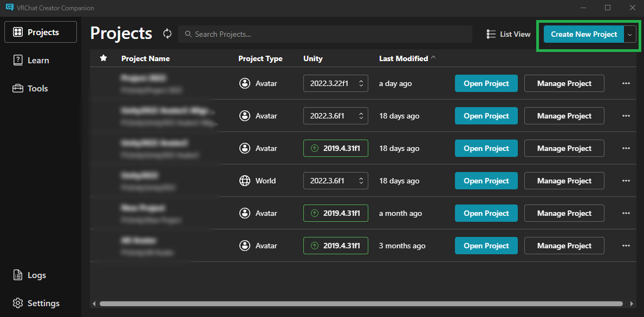
Task: Manage the Avatar project using Unity 2022.3.6f1
Action: [x=564, y=116]
